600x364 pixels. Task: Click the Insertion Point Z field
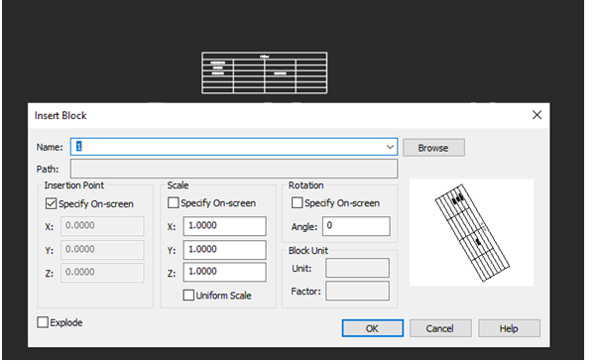102,273
